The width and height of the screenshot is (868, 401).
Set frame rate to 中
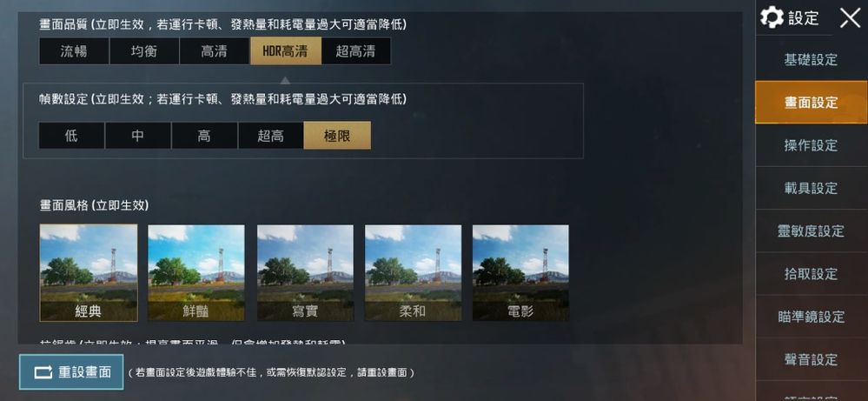pyautogui.click(x=138, y=135)
